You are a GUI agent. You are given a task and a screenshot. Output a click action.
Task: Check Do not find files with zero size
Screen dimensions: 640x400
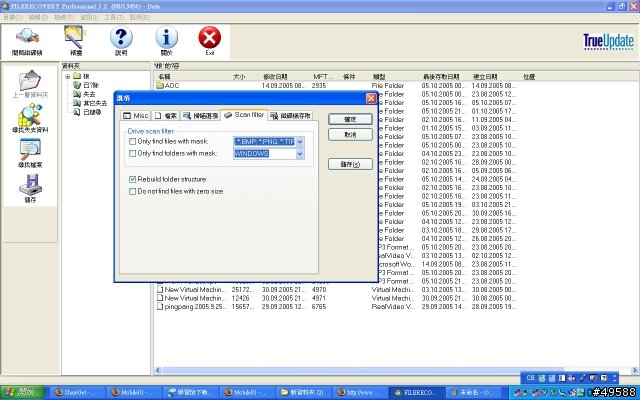(x=132, y=191)
